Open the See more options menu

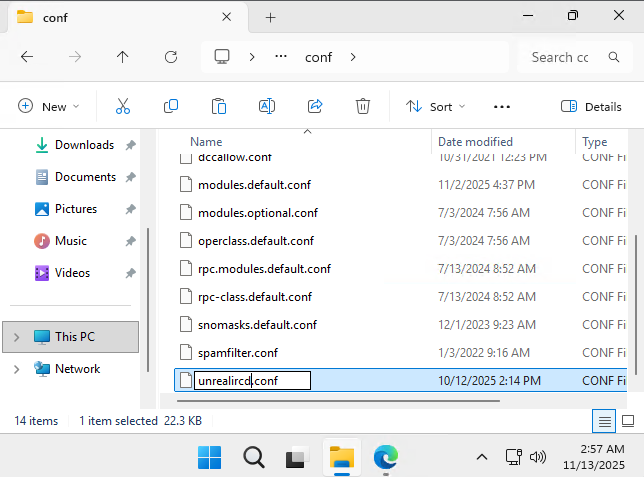point(502,106)
